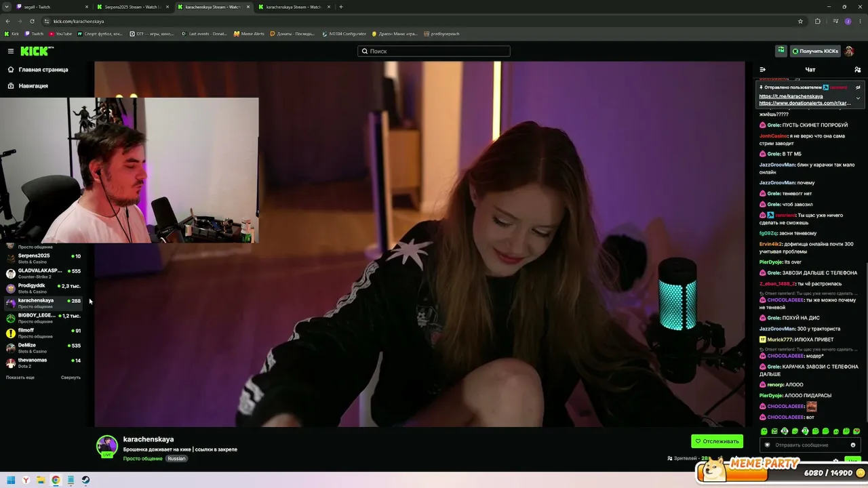Click the Поиск search field
The image size is (868, 488).
434,51
